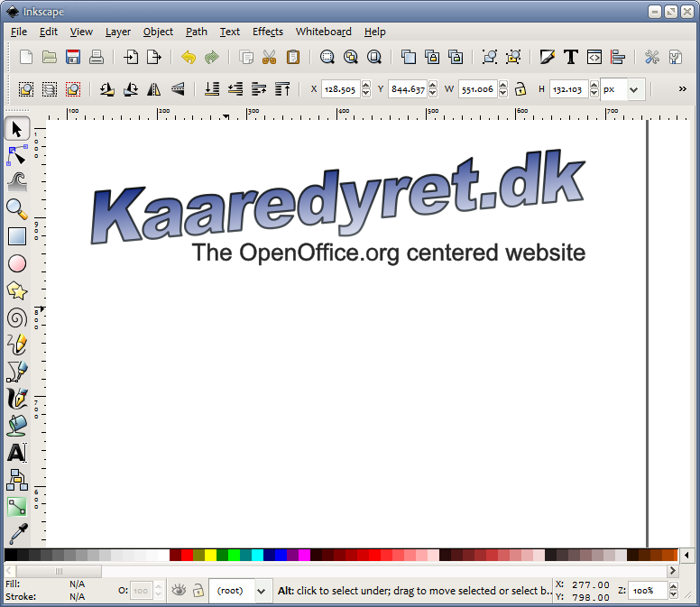Open the Layer menu
The height and width of the screenshot is (607, 700).
tap(118, 32)
